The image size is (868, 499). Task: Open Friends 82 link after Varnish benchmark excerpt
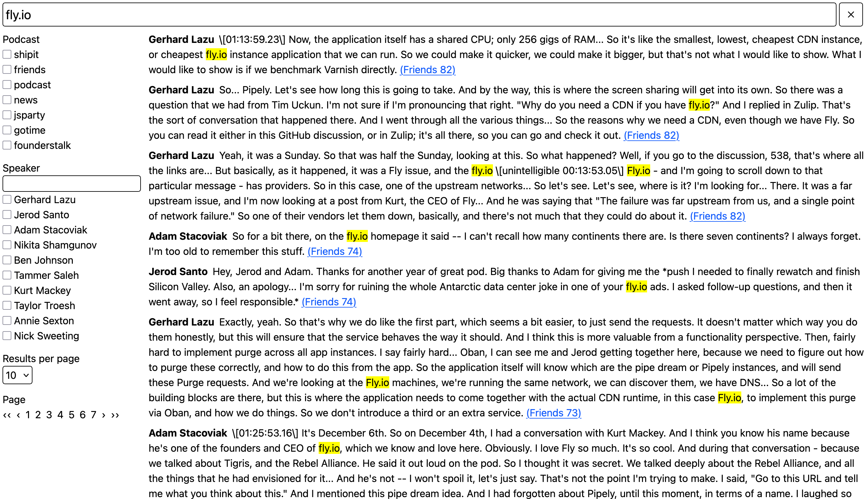point(428,70)
